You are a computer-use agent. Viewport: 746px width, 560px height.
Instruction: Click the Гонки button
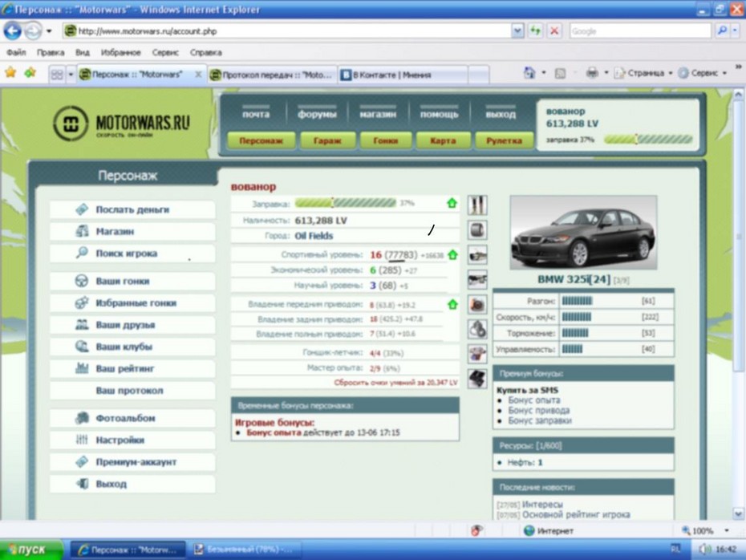coord(385,141)
